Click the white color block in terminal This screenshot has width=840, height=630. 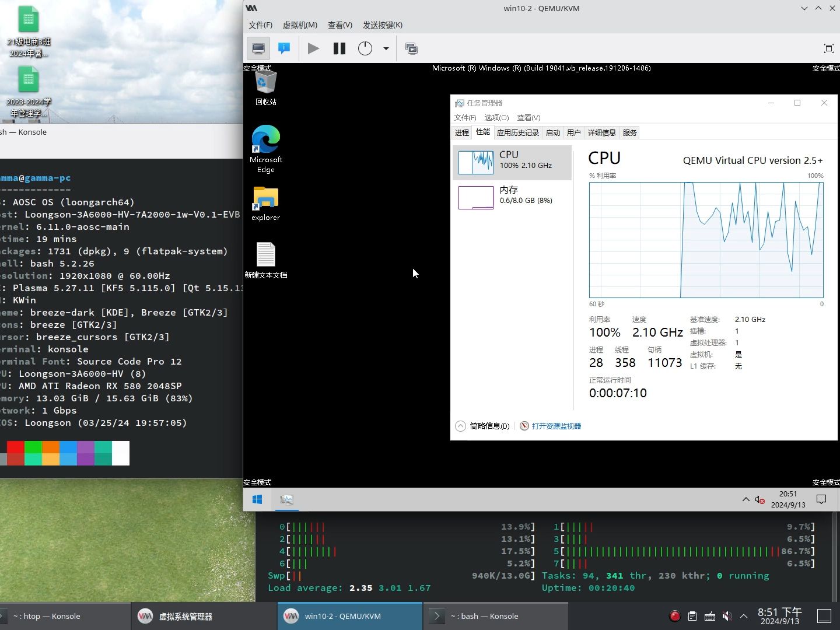[121, 453]
